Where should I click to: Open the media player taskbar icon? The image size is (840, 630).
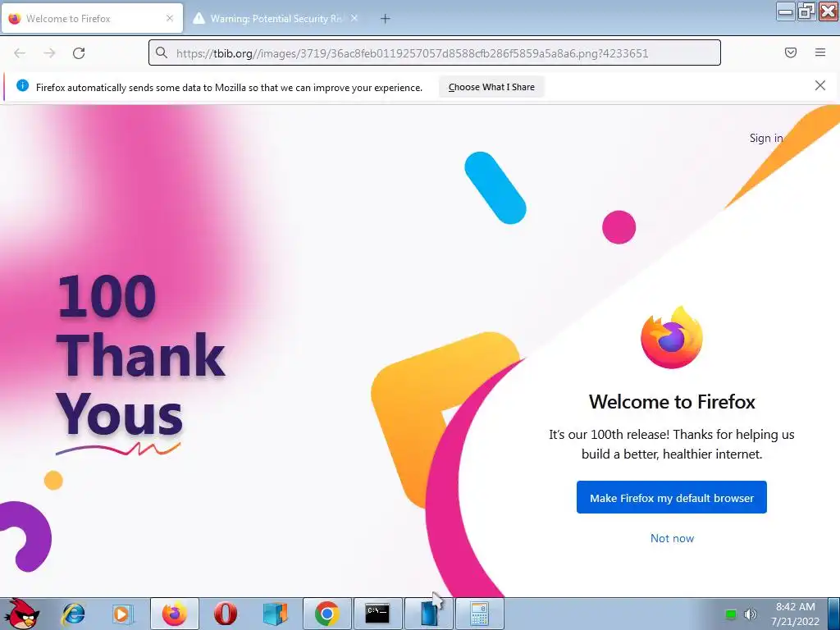(x=123, y=614)
